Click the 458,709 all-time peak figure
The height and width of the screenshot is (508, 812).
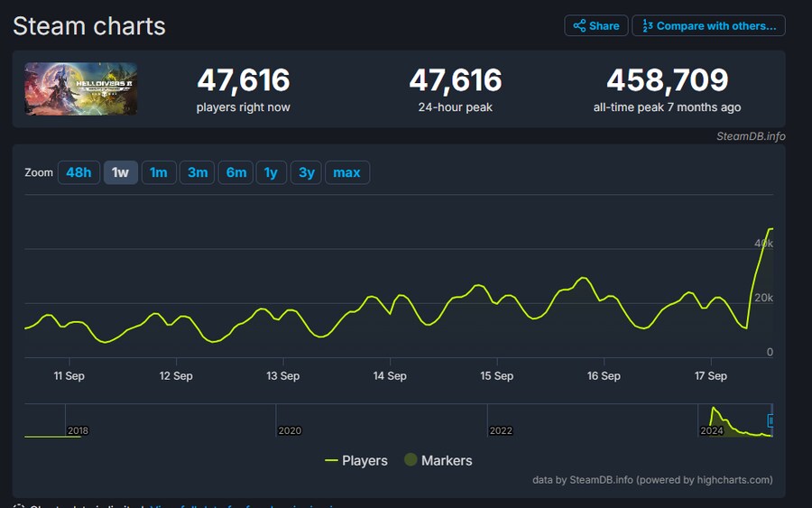coord(667,80)
